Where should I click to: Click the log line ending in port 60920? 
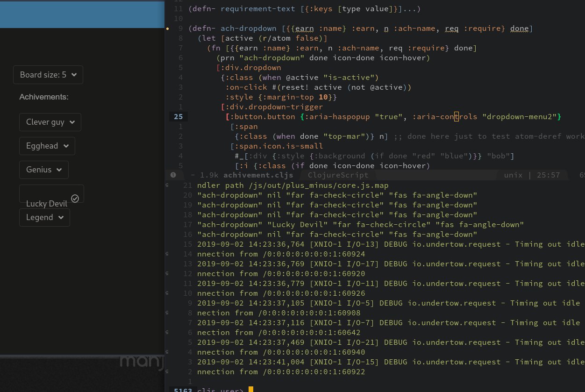281,274
